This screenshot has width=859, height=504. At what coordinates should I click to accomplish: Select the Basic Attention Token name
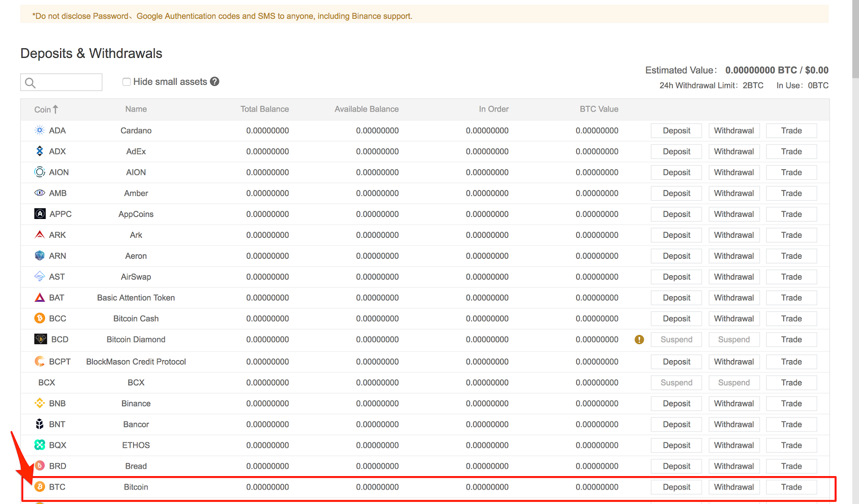pyautogui.click(x=136, y=298)
